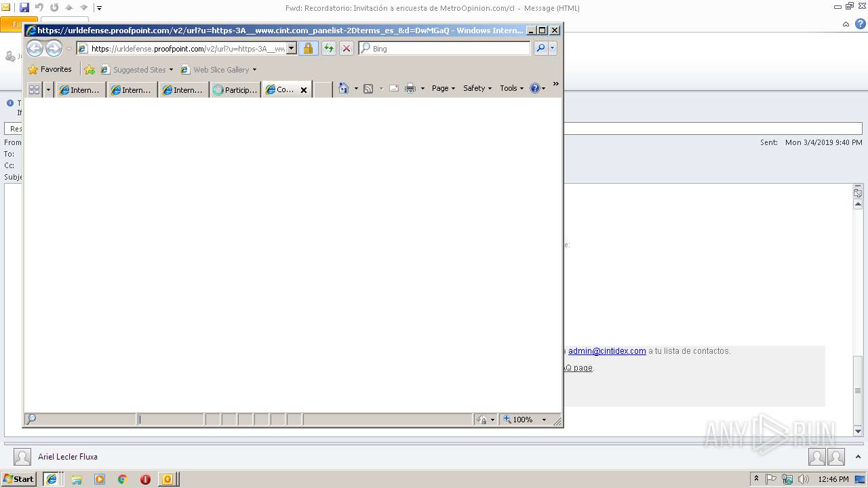Click the IE Help question mark icon
868x488 pixels.
534,88
